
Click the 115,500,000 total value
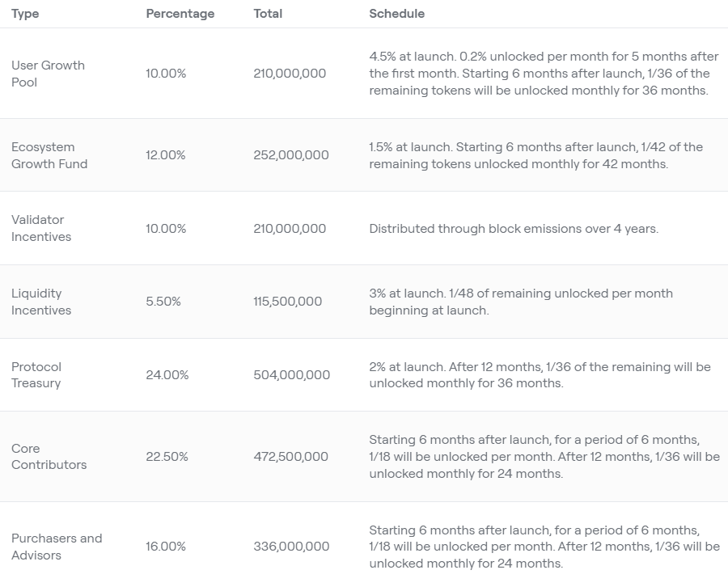tap(287, 302)
